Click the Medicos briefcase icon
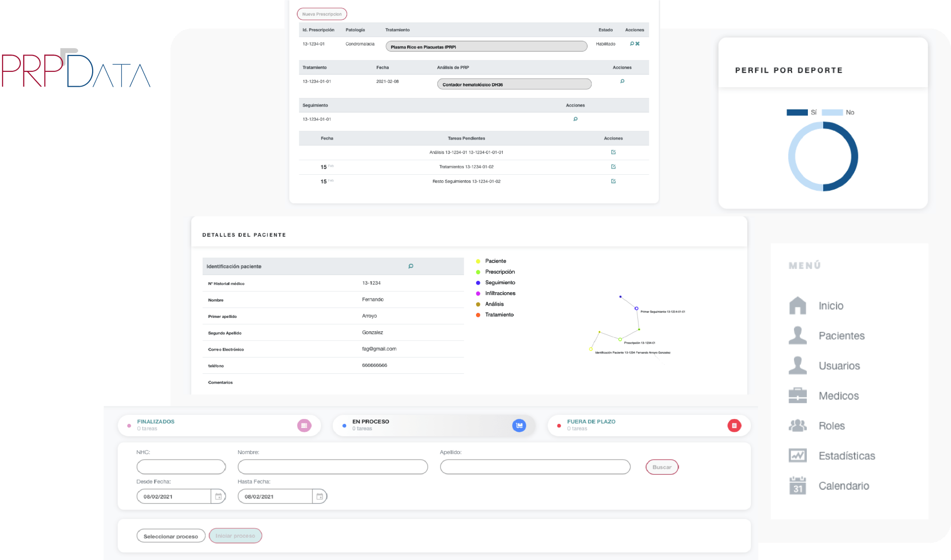The width and height of the screenshot is (951, 560). coord(797,396)
